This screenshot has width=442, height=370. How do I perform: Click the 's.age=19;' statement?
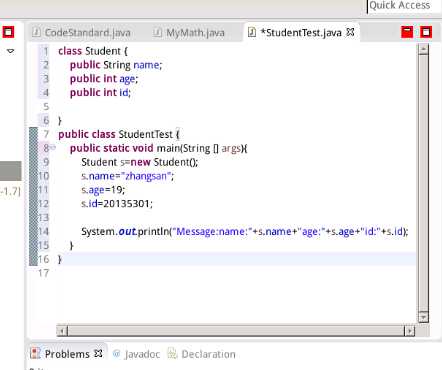103,190
